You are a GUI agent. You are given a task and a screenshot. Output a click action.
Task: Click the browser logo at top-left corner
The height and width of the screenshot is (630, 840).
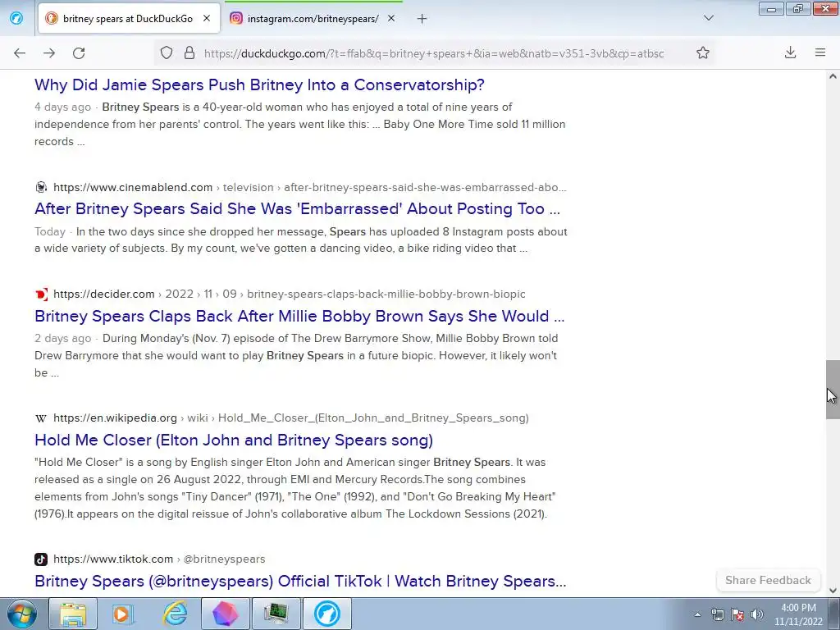pyautogui.click(x=16, y=18)
